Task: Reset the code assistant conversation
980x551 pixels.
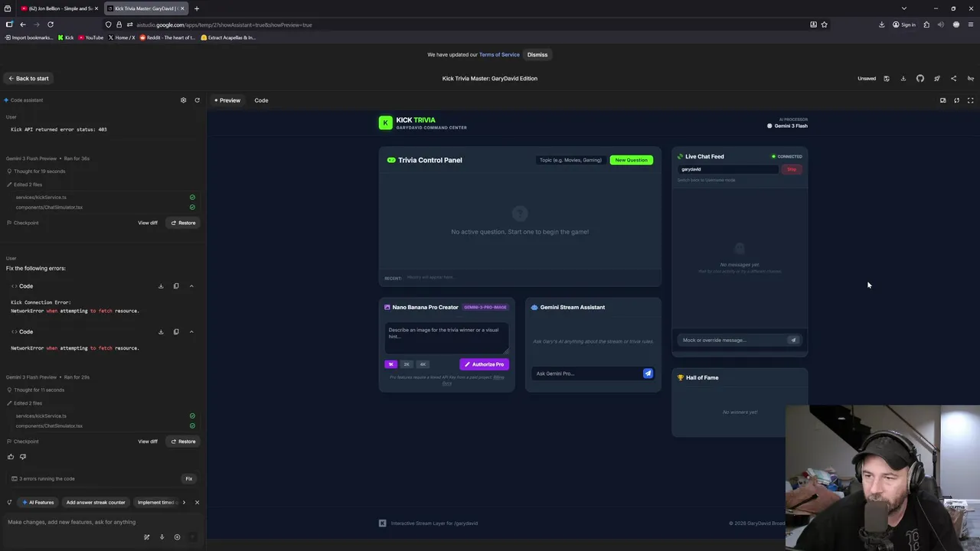Action: tap(197, 100)
